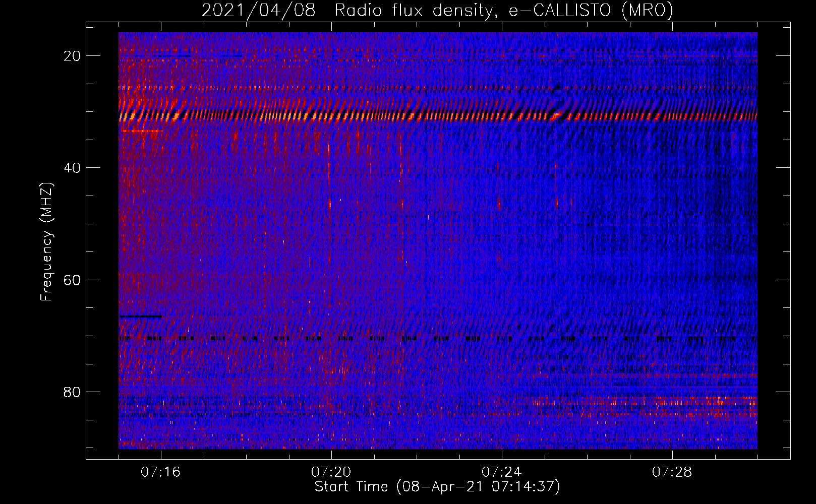The width and height of the screenshot is (816, 504).
Task: Click the 07:20 time tick label
Action: pyautogui.click(x=331, y=472)
